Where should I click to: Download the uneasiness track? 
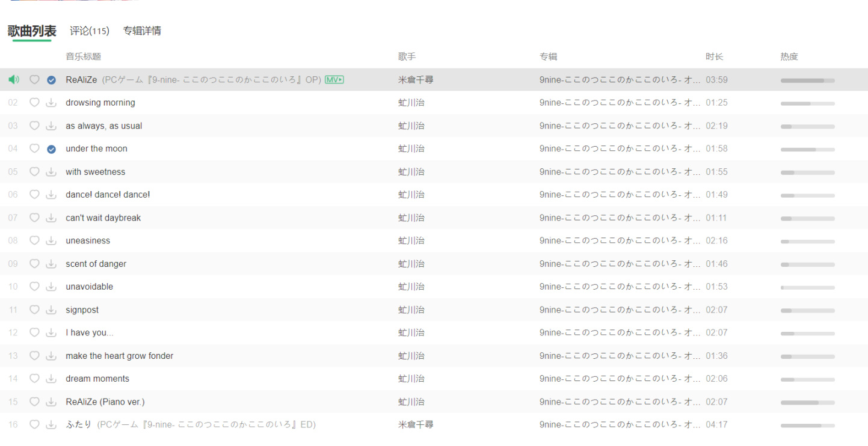[51, 241]
